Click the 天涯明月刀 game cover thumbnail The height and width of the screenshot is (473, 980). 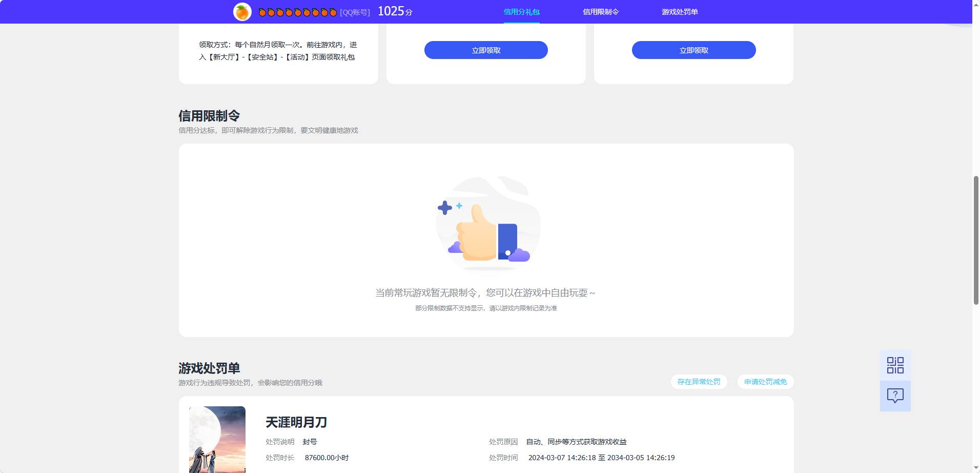217,440
